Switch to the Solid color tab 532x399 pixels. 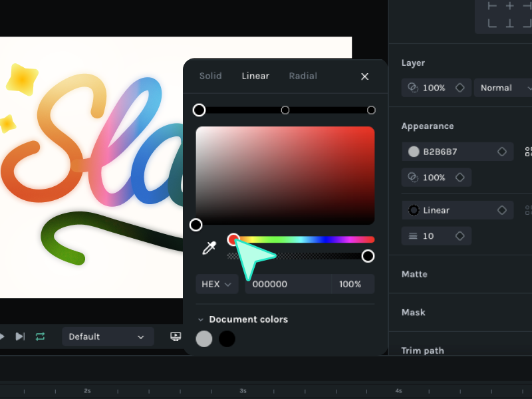211,76
